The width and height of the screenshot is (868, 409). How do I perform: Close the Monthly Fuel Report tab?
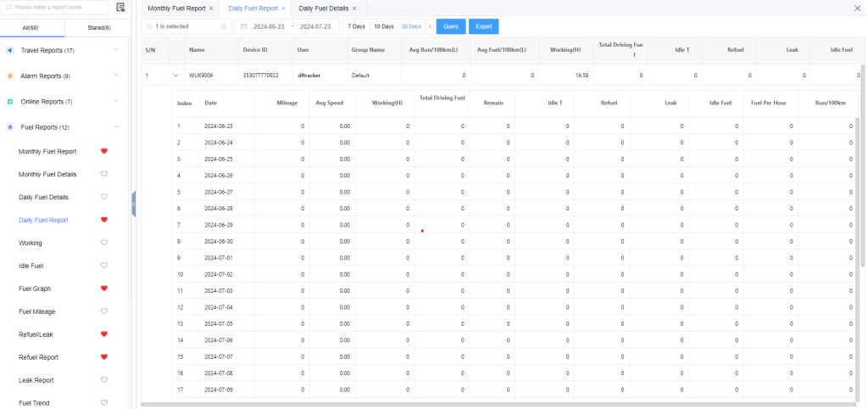point(211,8)
